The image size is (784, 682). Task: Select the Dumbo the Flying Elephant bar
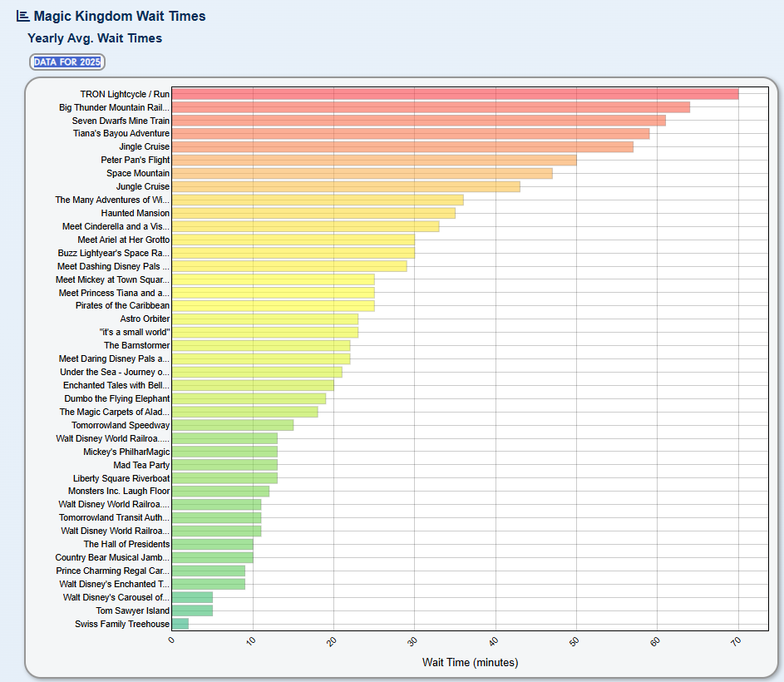pos(249,398)
